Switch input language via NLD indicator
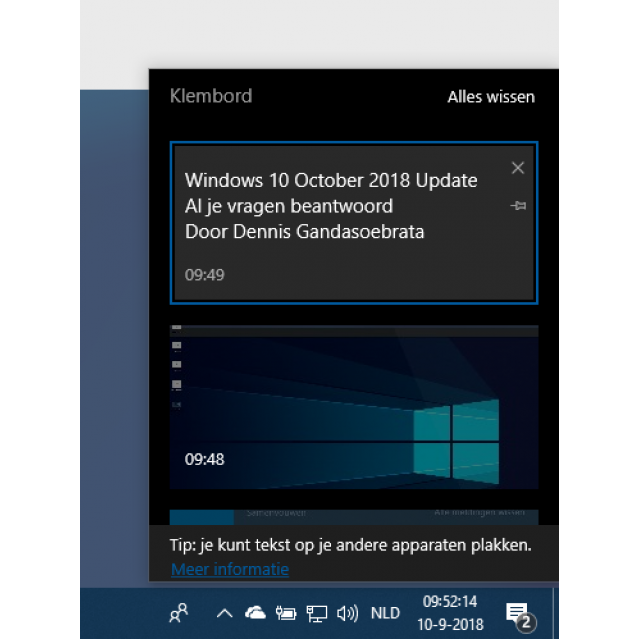 click(385, 613)
